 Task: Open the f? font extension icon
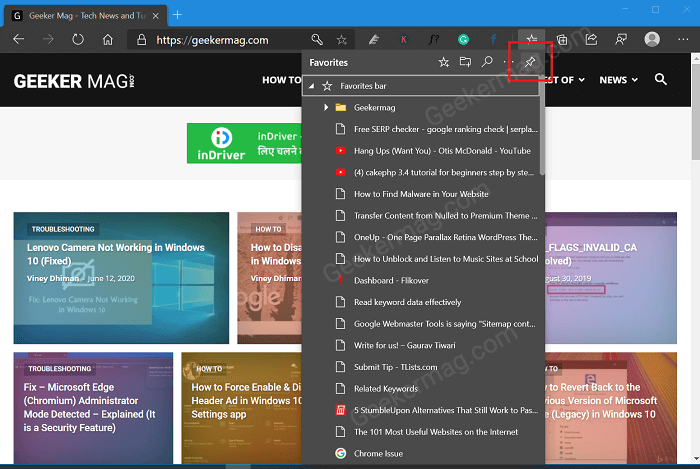tap(433, 40)
